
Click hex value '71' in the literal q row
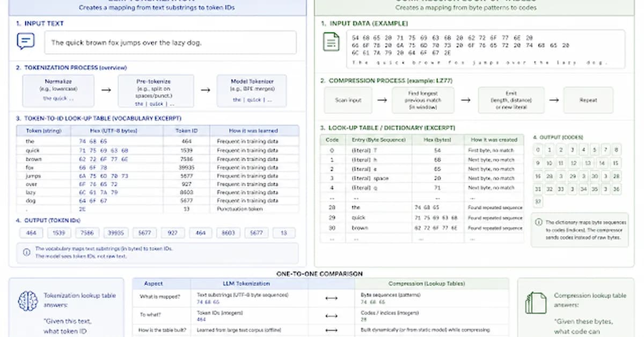coord(437,188)
